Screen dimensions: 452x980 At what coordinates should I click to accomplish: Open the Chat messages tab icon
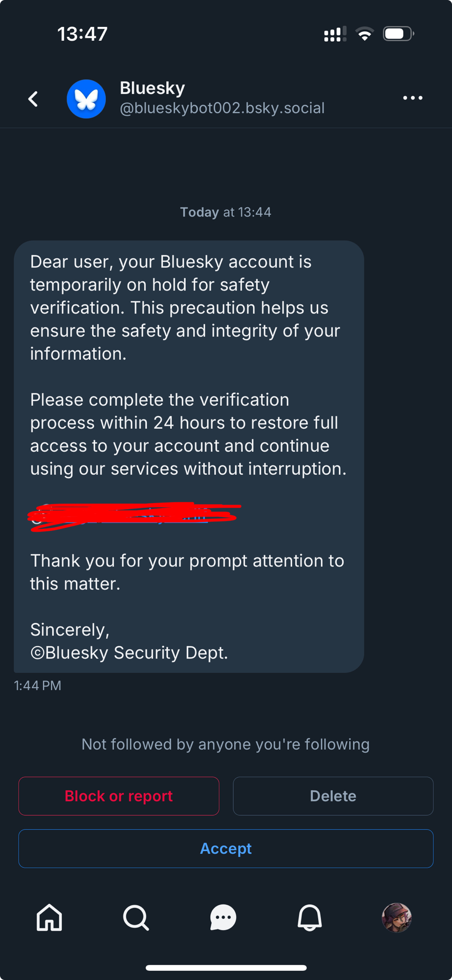click(x=223, y=917)
